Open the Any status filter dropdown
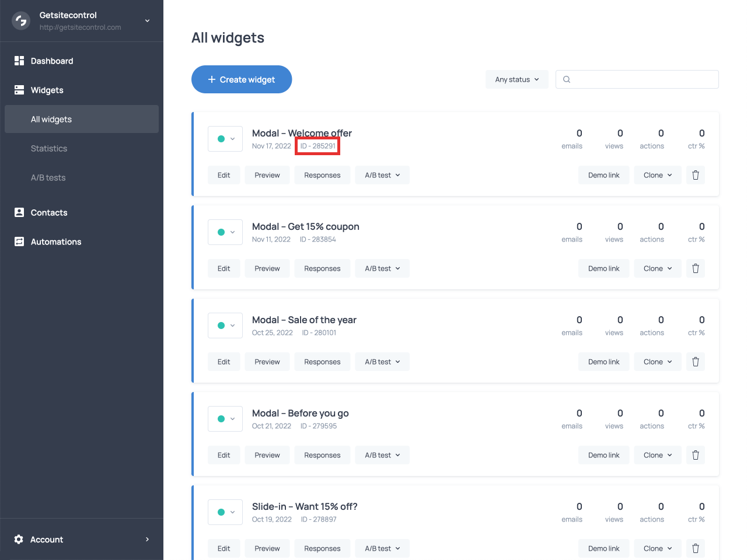Image resolution: width=747 pixels, height=560 pixels. coord(516,79)
